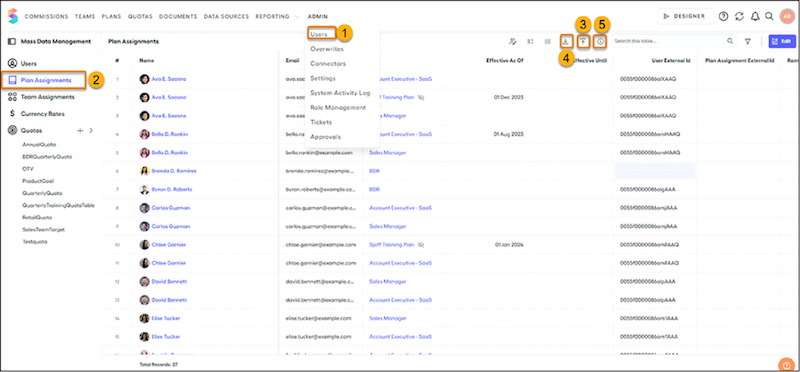The height and width of the screenshot is (372, 800).
Task: Collapse the sidebar using the panel icon
Action: pyautogui.click(x=12, y=41)
